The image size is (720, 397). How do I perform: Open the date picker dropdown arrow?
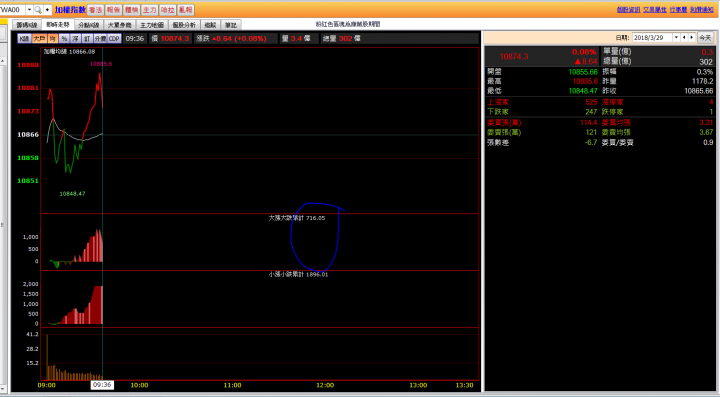(x=676, y=38)
